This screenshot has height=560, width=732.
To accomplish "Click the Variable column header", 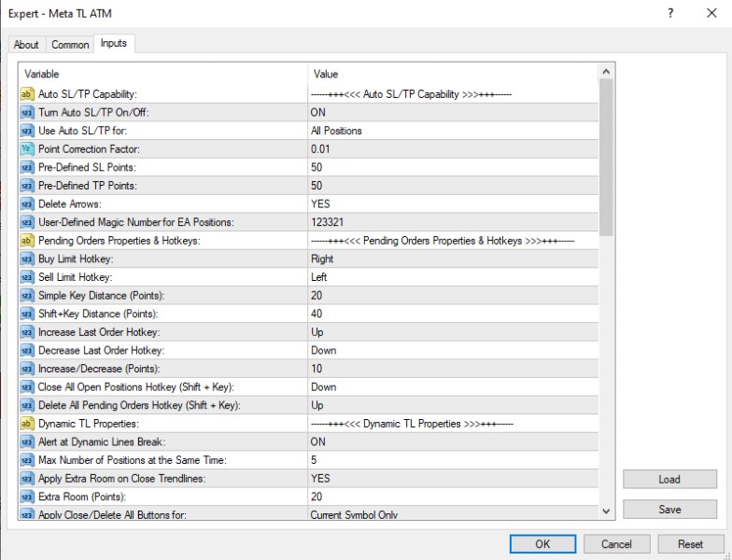I will 162,74.
